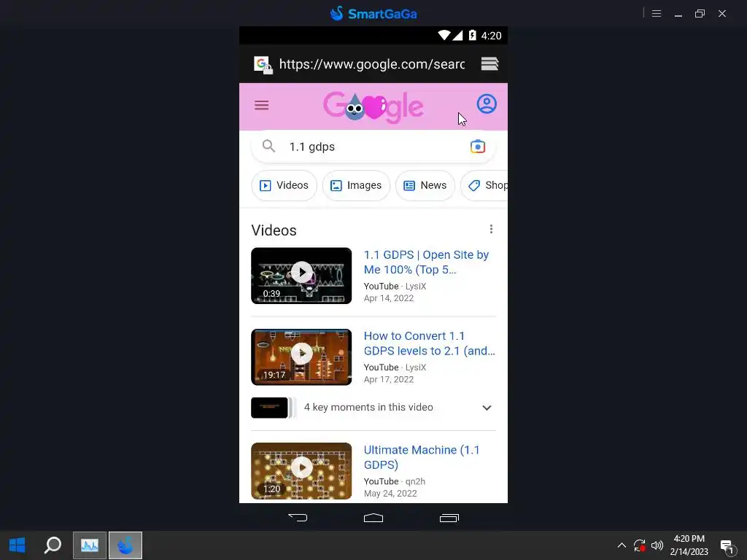Image resolution: width=747 pixels, height=560 pixels.
Task: Click the 'Apr 14, 2022' date text
Action: [389, 298]
